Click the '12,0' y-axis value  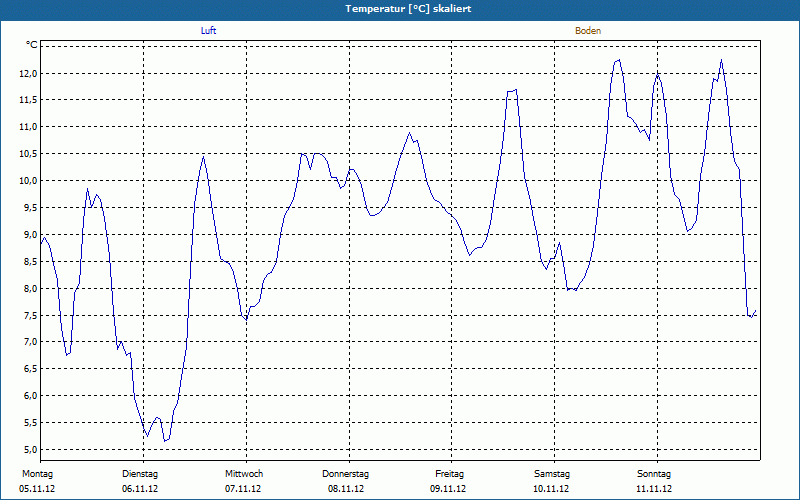(x=29, y=73)
